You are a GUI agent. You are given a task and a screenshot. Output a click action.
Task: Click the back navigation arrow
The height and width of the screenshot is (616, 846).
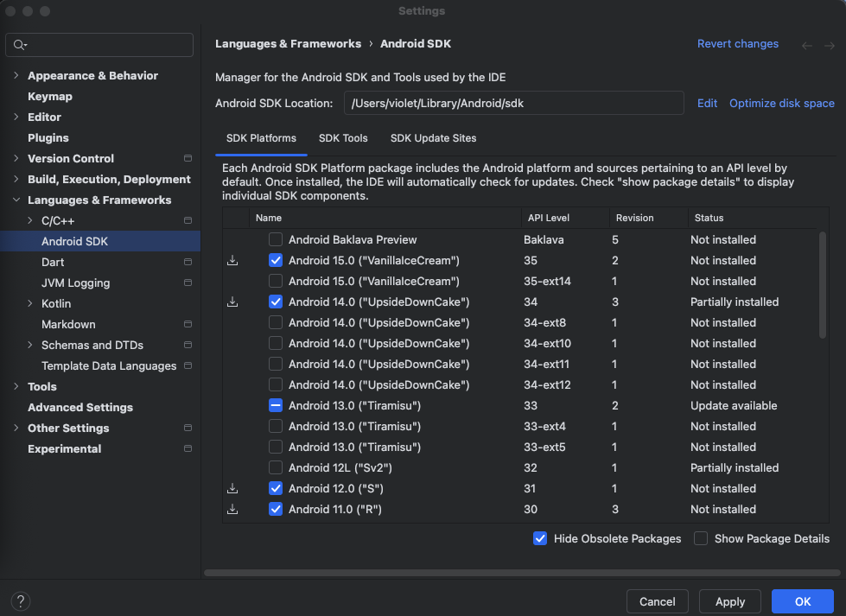(806, 45)
